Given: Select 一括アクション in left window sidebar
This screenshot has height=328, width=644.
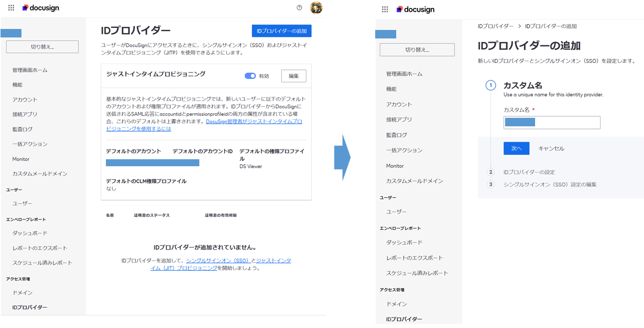Looking at the screenshot, I should pyautogui.click(x=30, y=144).
